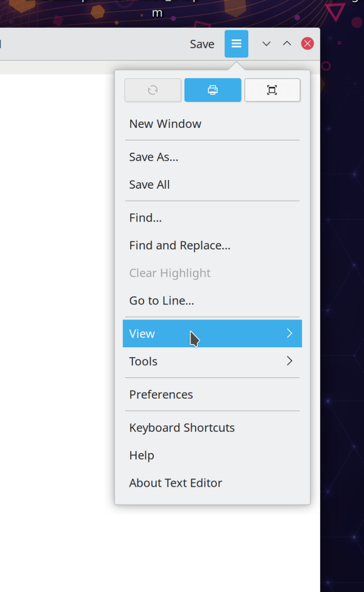Choose Save As... from the menu
The image size is (364, 592).
pos(154,157)
